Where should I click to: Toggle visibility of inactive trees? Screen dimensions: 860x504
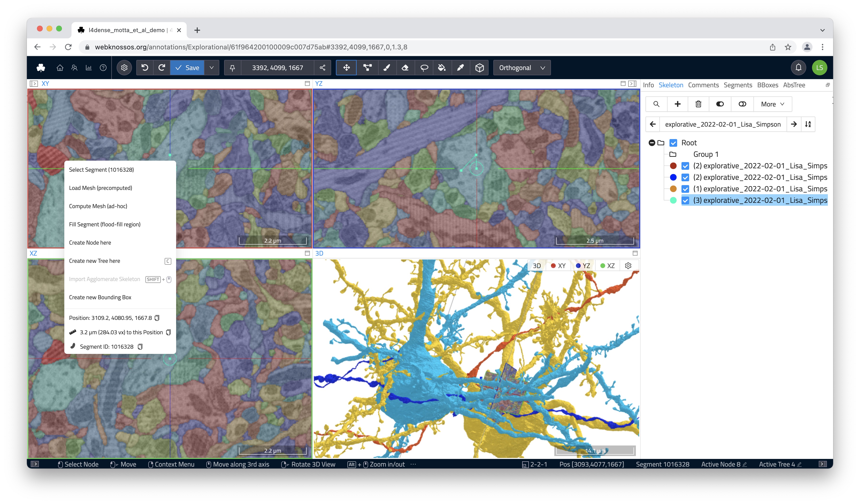742,104
